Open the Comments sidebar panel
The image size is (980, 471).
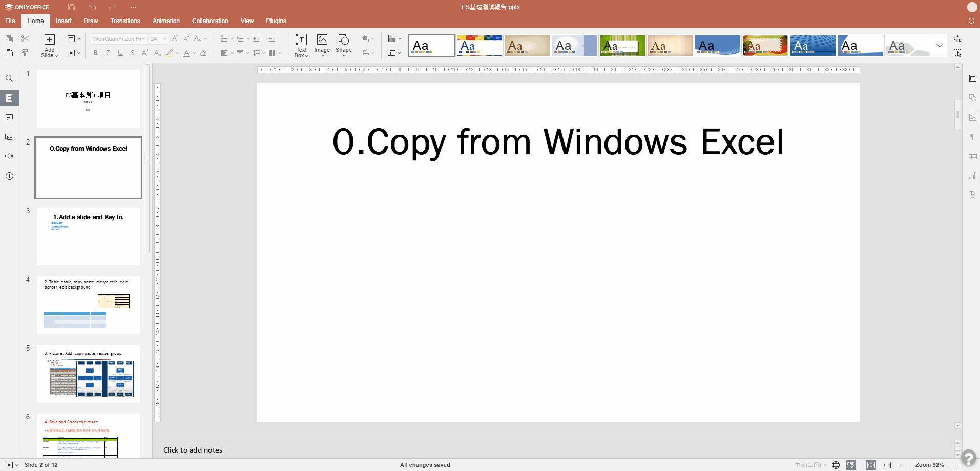click(x=9, y=117)
